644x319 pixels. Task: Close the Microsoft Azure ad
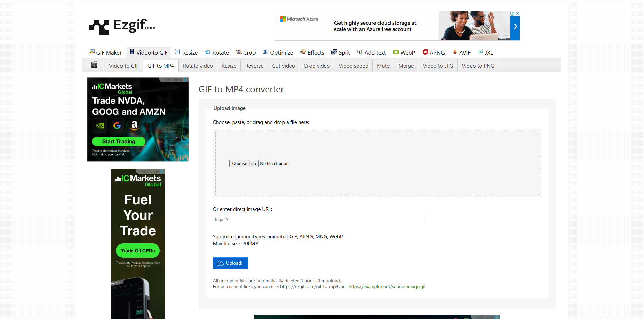517,14
